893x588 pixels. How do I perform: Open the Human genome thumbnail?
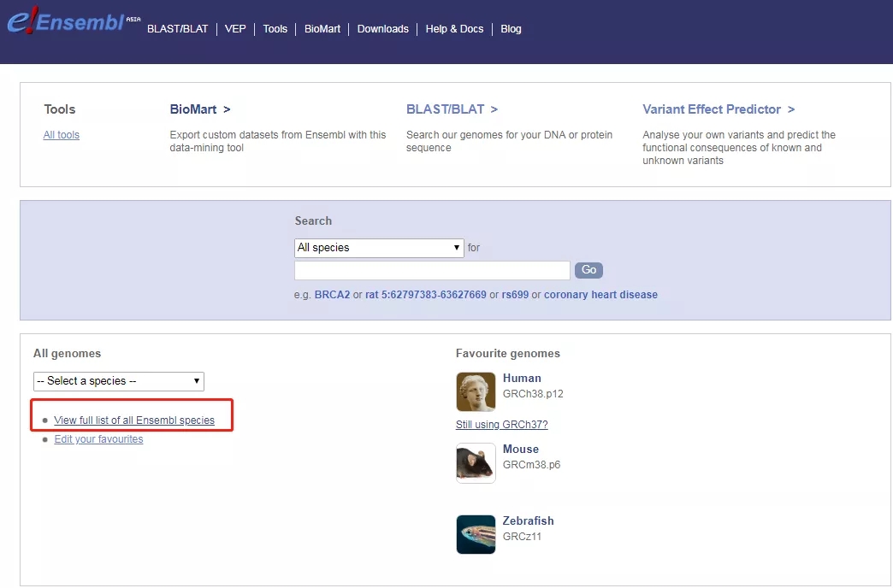476,391
